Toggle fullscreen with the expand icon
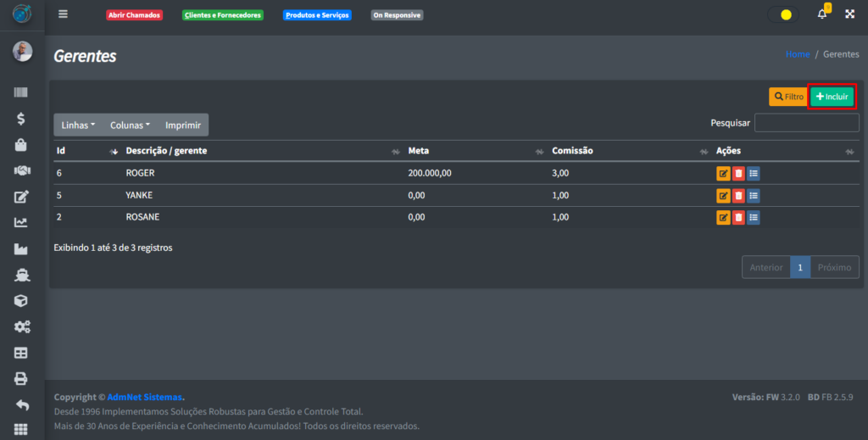The width and height of the screenshot is (868, 440). click(x=848, y=14)
